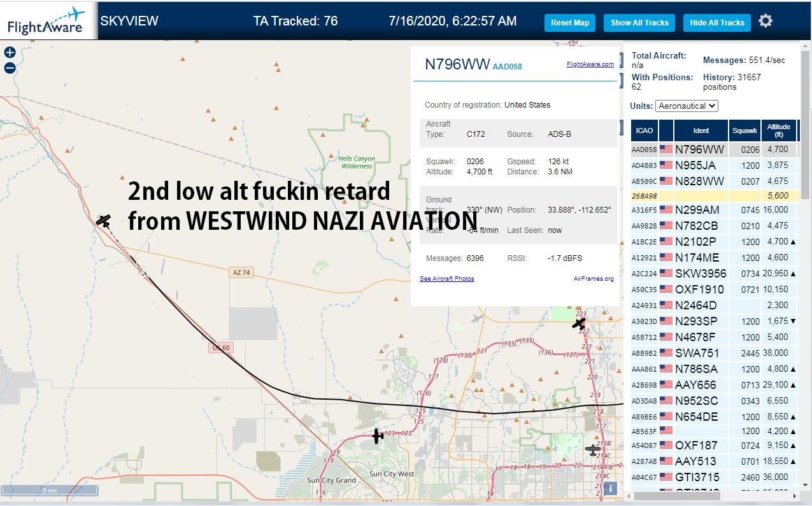This screenshot has width=812, height=506.
Task: Select the N786SA row
Action: point(714,369)
